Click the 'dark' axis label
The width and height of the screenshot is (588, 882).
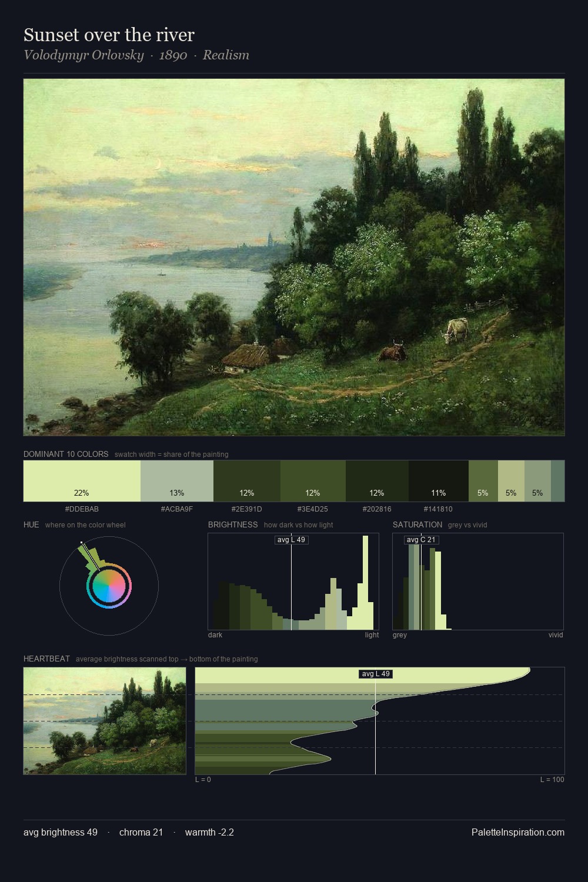[215, 635]
